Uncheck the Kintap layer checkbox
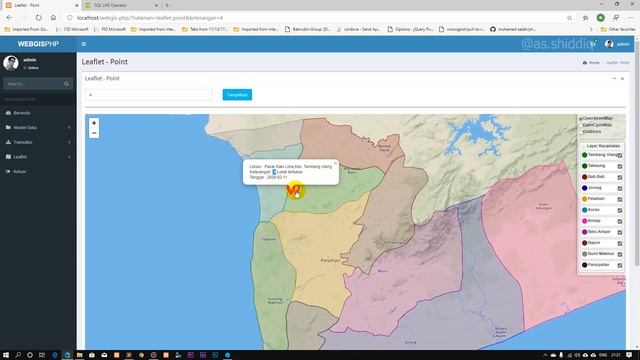This screenshot has width=640, height=360. pyautogui.click(x=620, y=222)
